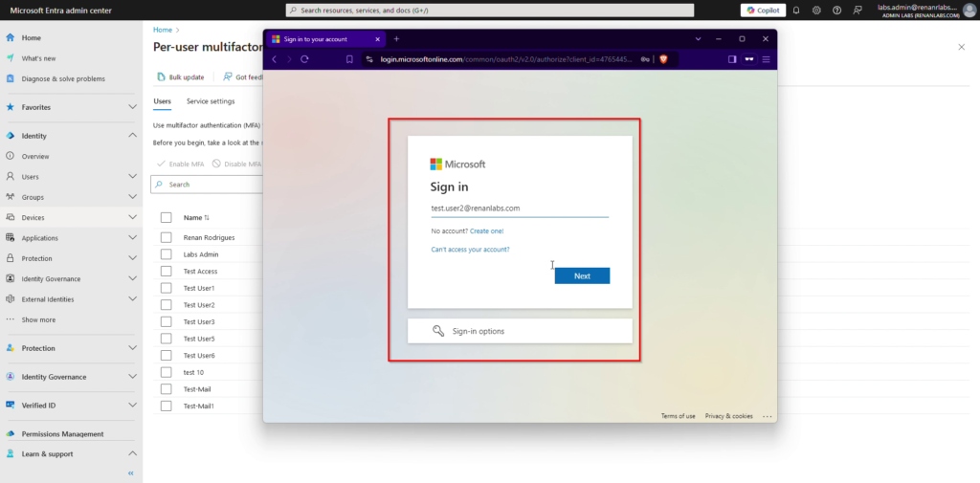Click the Home breadcrumb link
Viewport: 980px width, 483px height.
pyautogui.click(x=163, y=30)
